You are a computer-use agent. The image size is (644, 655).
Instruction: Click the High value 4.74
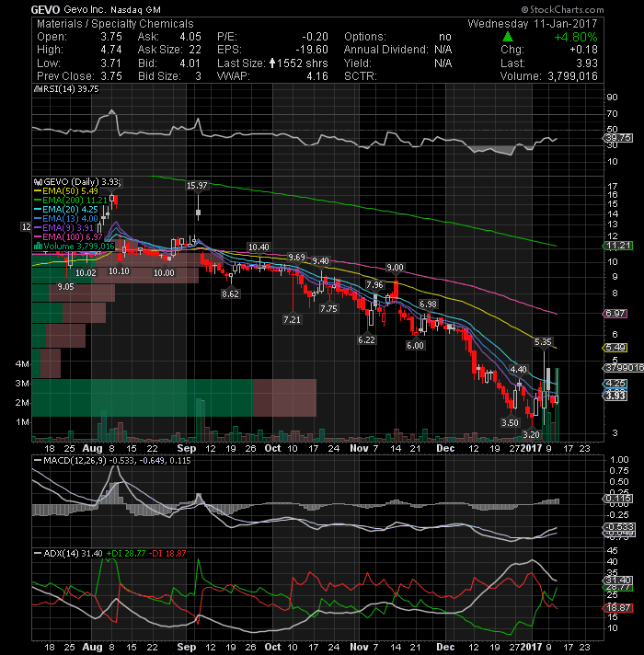111,50
